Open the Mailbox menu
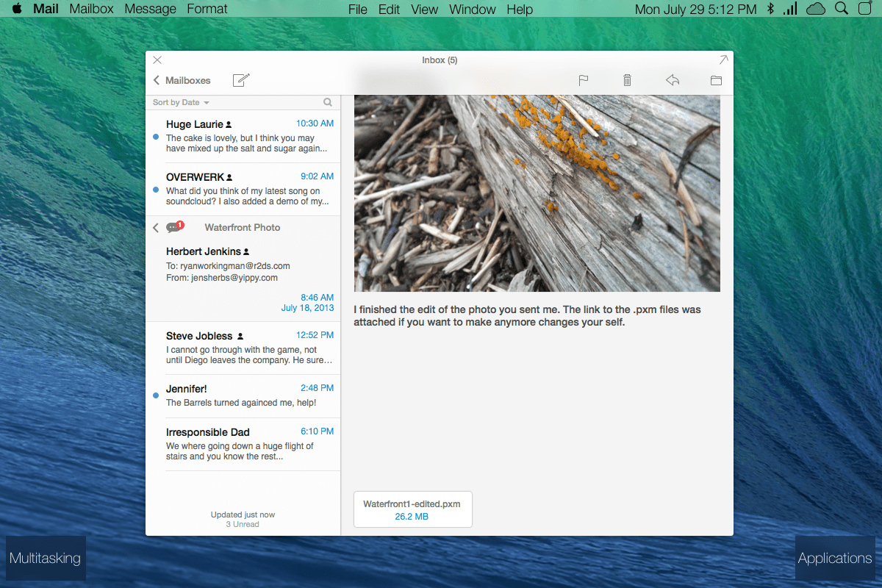The image size is (882, 588). pos(91,9)
